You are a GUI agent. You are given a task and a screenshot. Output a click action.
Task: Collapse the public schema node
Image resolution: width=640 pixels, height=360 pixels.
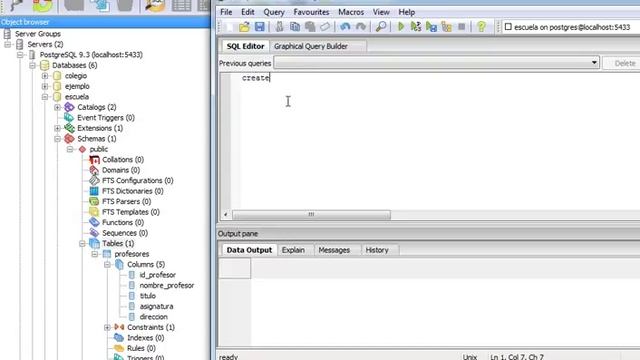pyautogui.click(x=70, y=149)
